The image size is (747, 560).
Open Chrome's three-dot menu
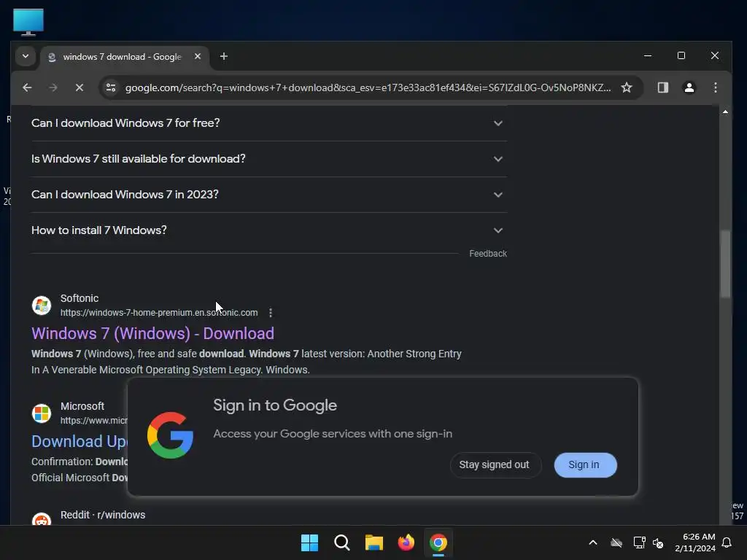click(715, 87)
